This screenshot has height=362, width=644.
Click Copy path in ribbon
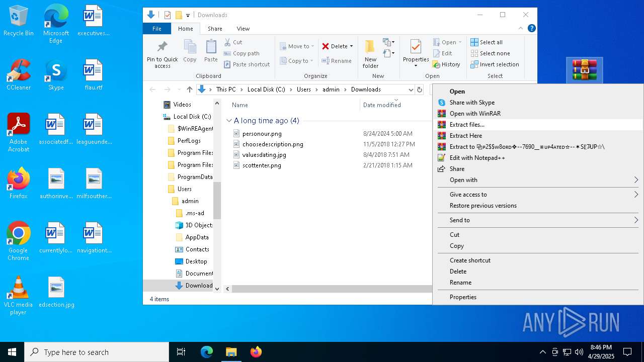[x=242, y=53]
